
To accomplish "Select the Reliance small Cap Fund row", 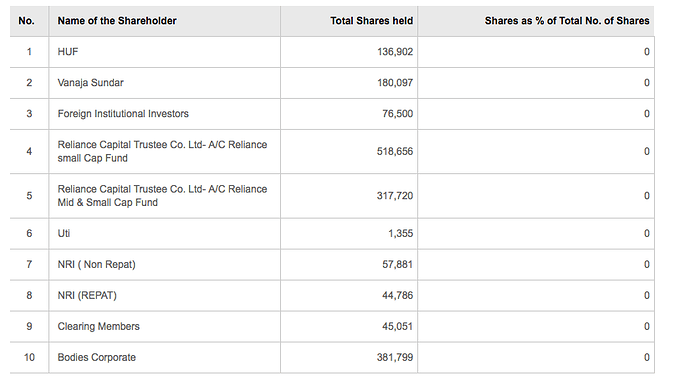I will [332, 151].
